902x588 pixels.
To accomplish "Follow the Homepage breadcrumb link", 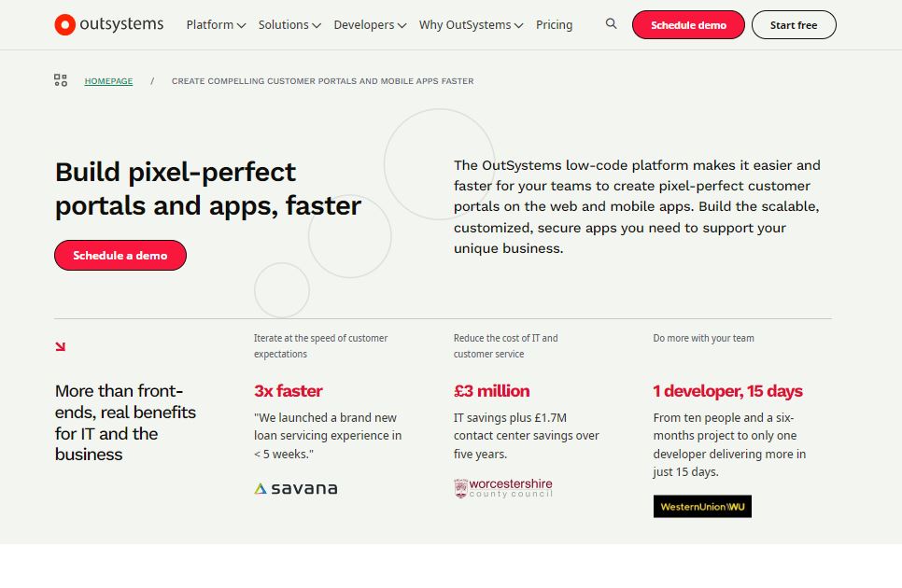I will click(x=108, y=81).
